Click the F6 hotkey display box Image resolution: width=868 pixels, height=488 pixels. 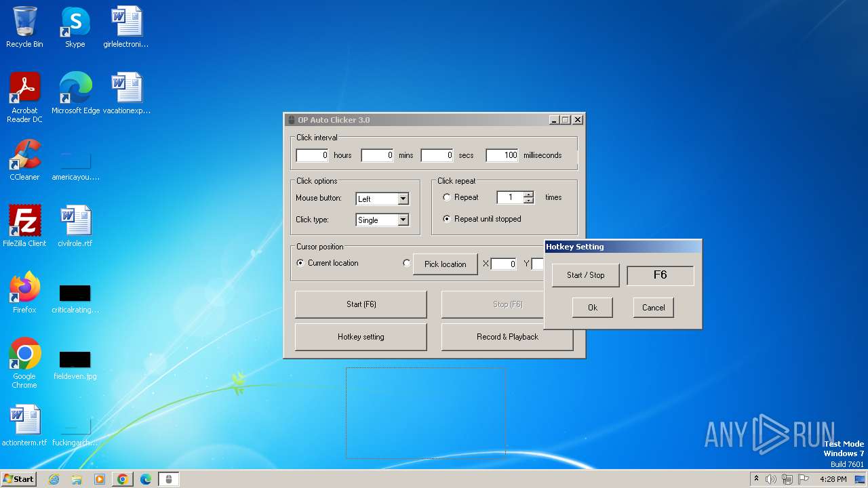(660, 275)
